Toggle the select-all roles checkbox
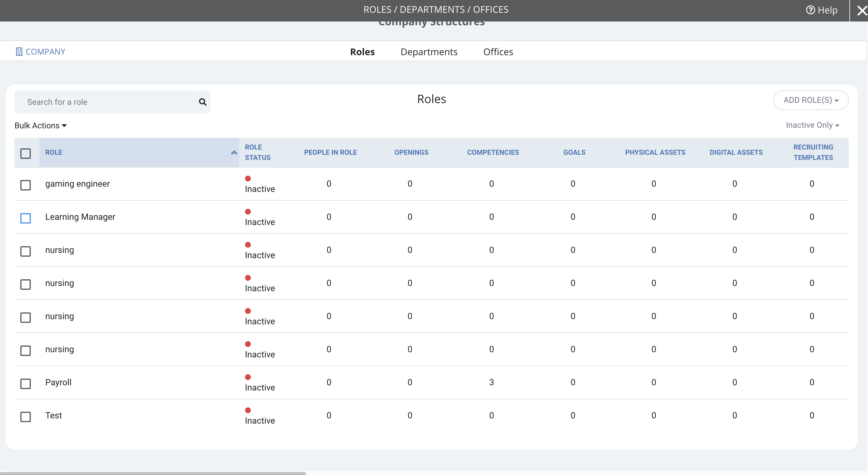Viewport: 868px width, 475px height. coord(26,153)
